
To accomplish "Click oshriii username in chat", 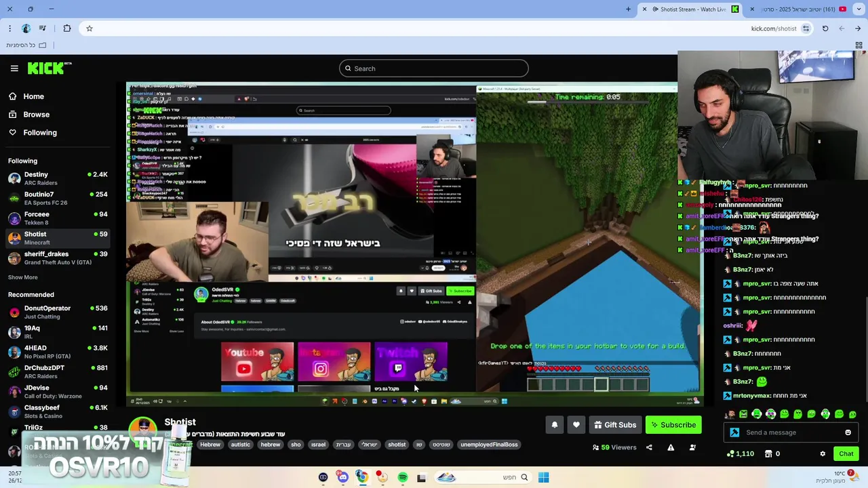I will click(x=732, y=325).
